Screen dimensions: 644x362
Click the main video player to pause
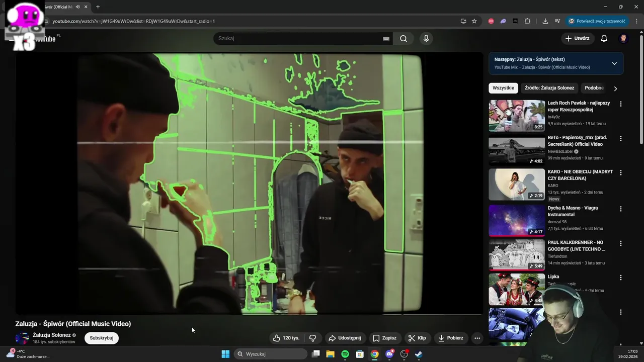click(x=249, y=184)
